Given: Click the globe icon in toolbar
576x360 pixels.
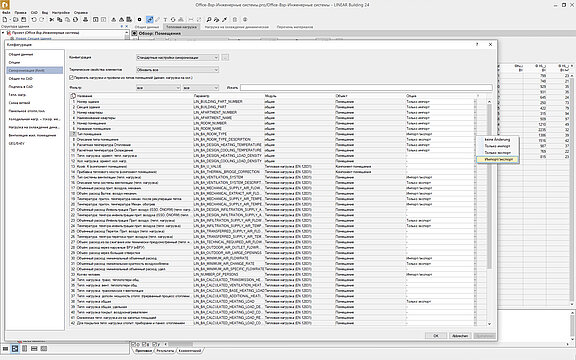Looking at the screenshot, I should 245,19.
